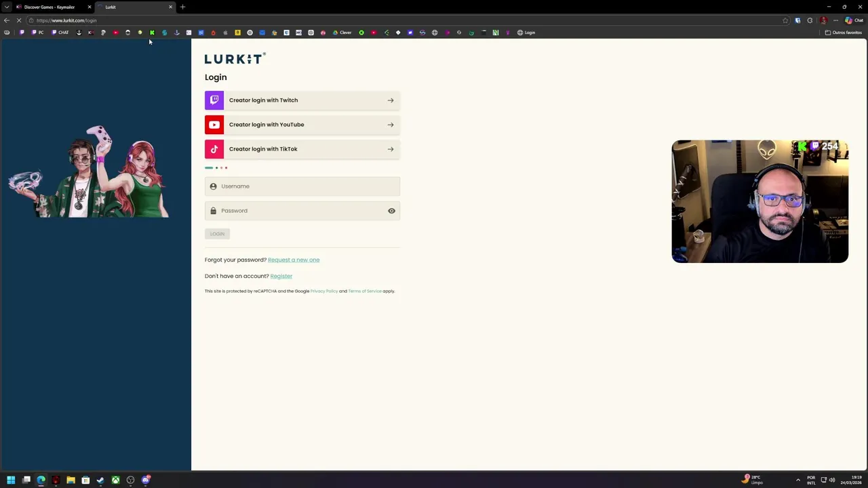Click the gamer characters illustration
The height and width of the screenshot is (488, 868).
pos(89,171)
